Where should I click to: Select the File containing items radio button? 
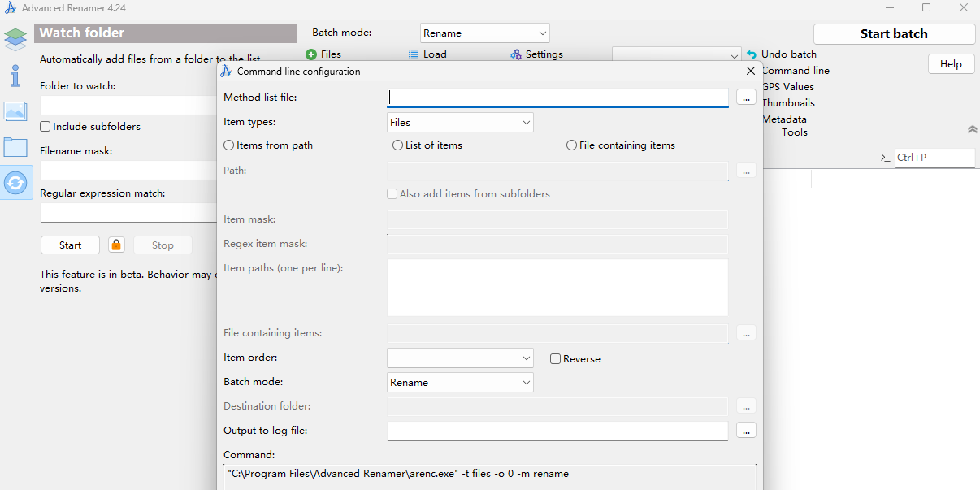click(572, 145)
